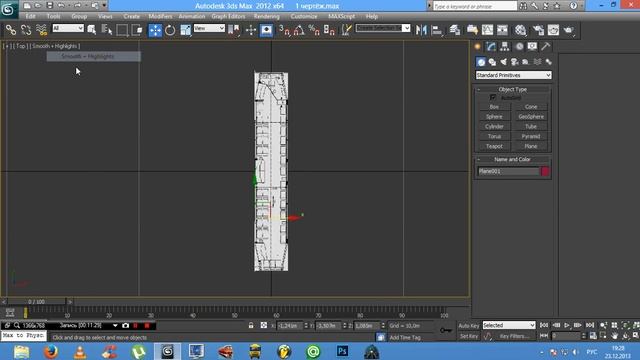This screenshot has width=640, height=360.
Task: Collapse the Object Type rollout
Action: (513, 89)
